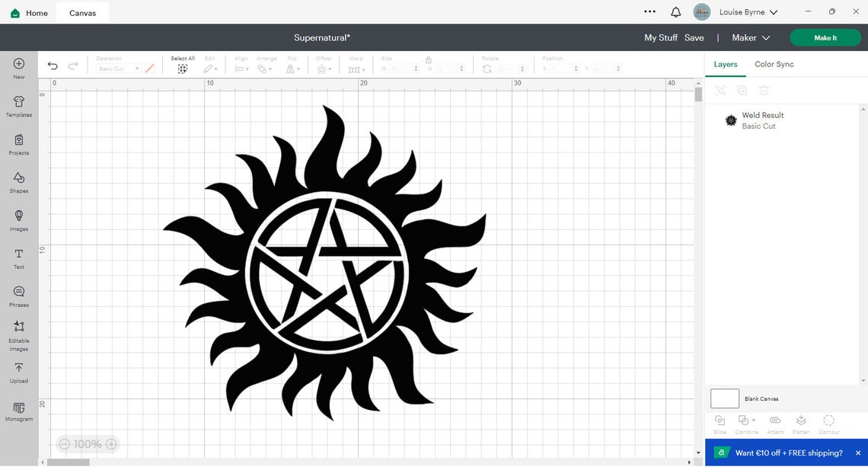Open the Maker machine selector dropdown

tap(750, 37)
